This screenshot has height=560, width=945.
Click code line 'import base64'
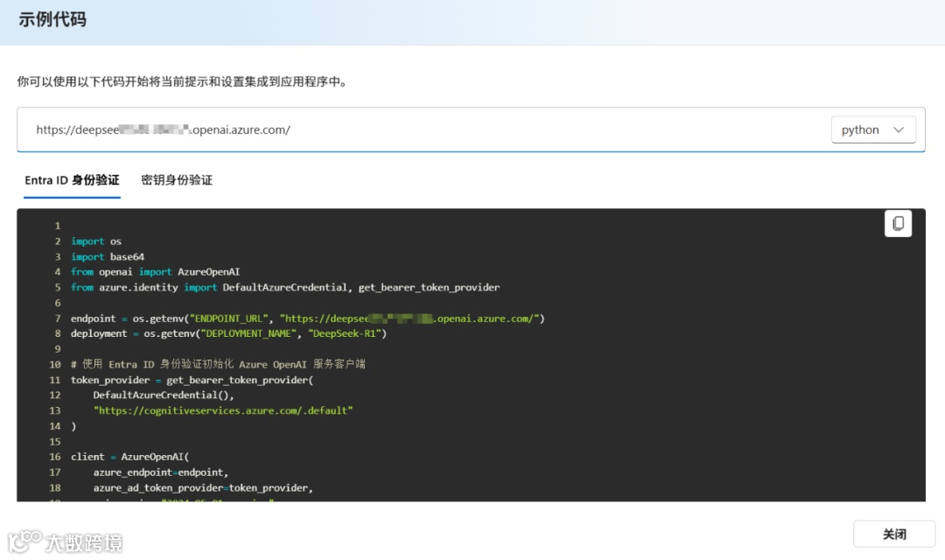108,256
